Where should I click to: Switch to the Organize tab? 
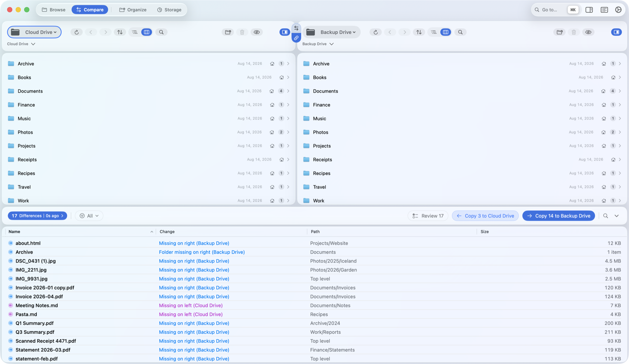click(133, 10)
